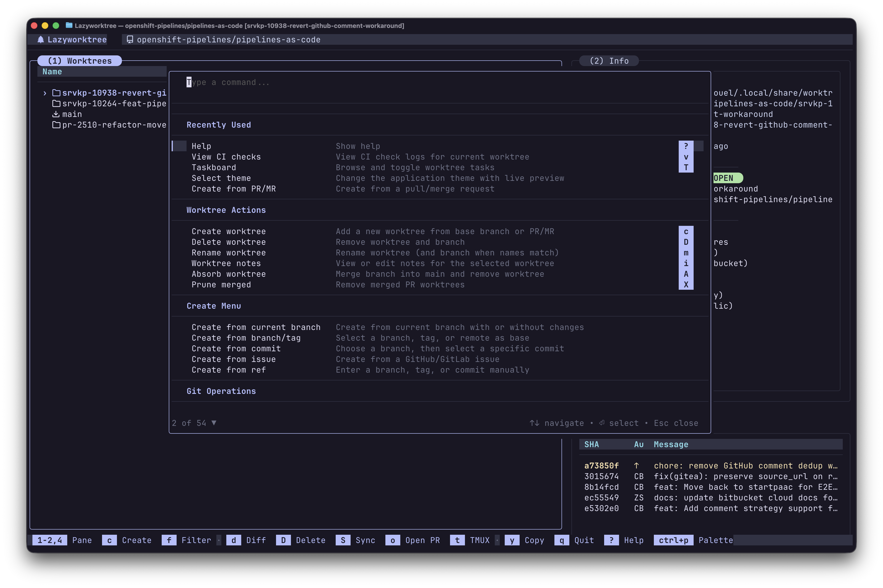Click the folder icon of pr-2510-refactor-move
883x588 pixels.
point(56,125)
